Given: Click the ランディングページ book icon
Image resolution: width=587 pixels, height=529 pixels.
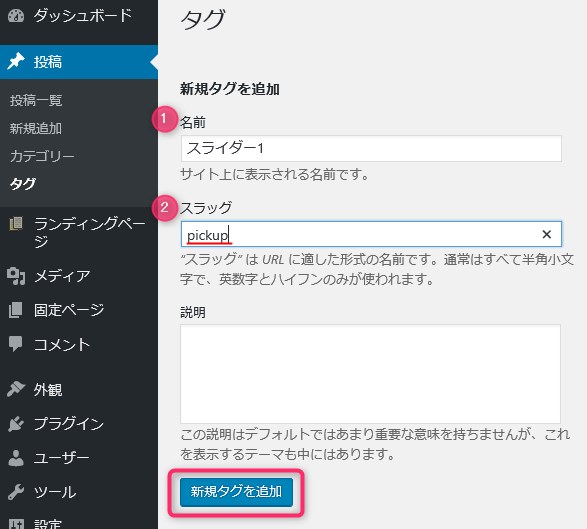Looking at the screenshot, I should pyautogui.click(x=16, y=224).
